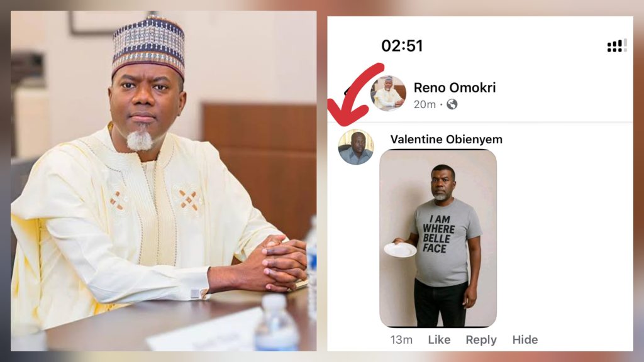The image size is (644, 362).
Task: Click the red curved arrow annotation
Action: tap(357, 94)
